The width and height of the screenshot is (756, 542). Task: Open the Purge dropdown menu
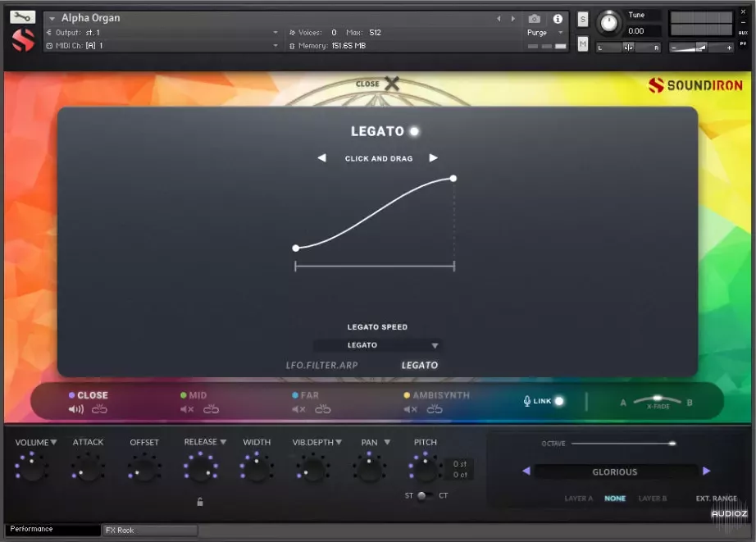pyautogui.click(x=544, y=32)
